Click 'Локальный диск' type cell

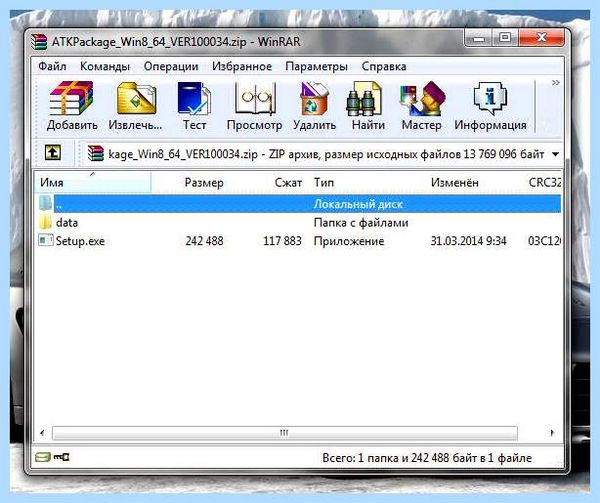(x=358, y=204)
